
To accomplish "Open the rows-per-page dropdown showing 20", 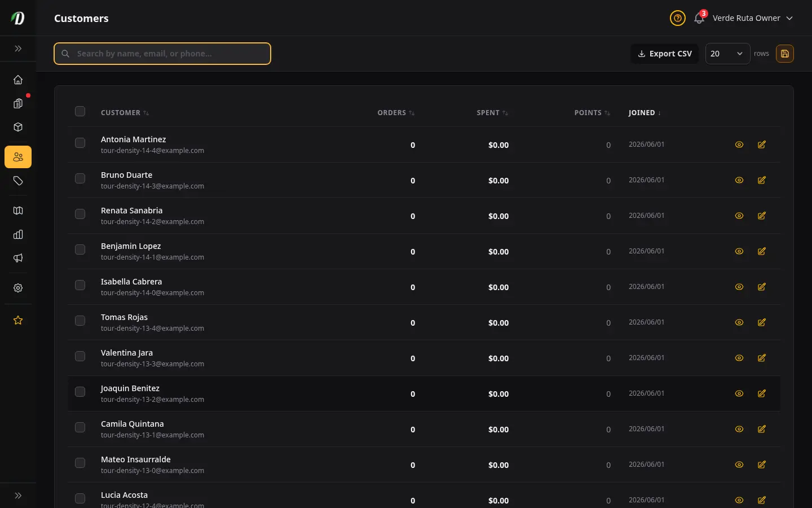I will [x=727, y=54].
